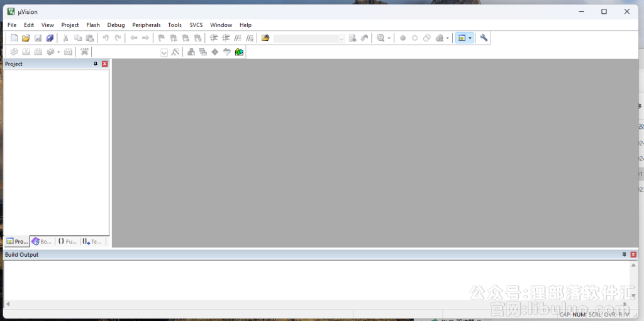
Task: Switch to the Functions tab
Action: [67, 241]
